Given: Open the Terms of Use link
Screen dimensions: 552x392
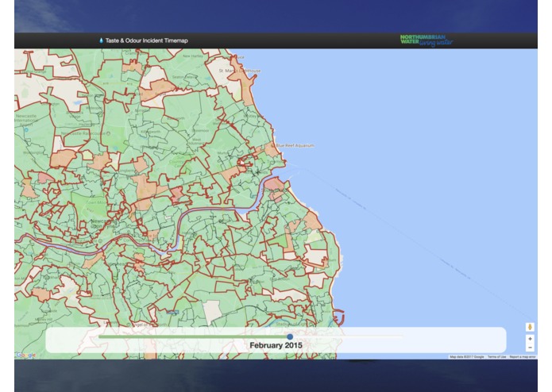Looking at the screenshot, I should click(496, 357).
